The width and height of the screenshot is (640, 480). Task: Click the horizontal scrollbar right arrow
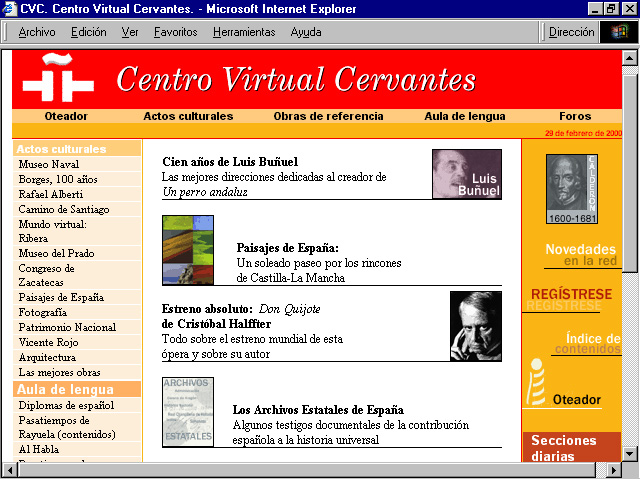click(x=613, y=469)
